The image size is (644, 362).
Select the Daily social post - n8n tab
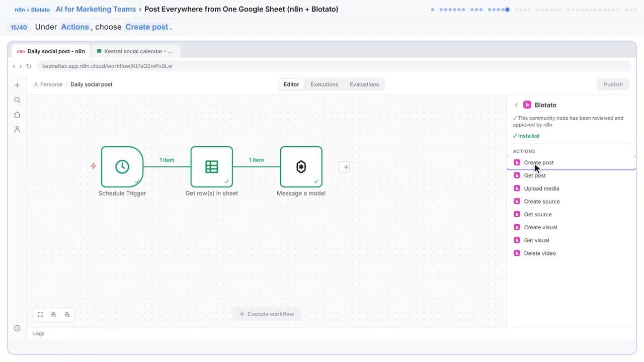coord(51,51)
